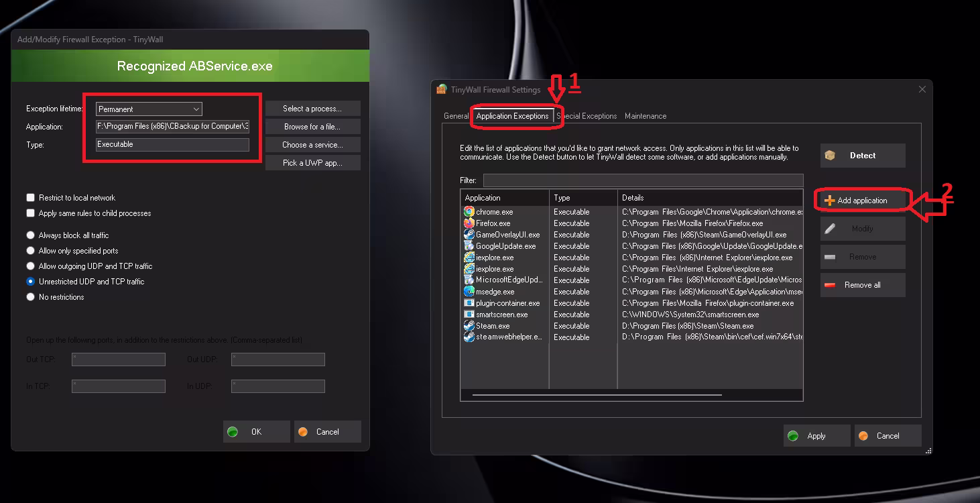
Task: Click the orange plus icon on Add application
Action: coord(829,201)
